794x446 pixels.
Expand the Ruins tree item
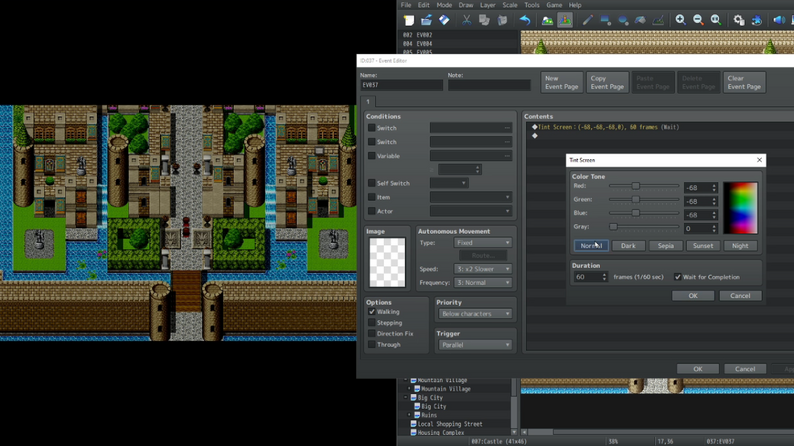pos(410,415)
